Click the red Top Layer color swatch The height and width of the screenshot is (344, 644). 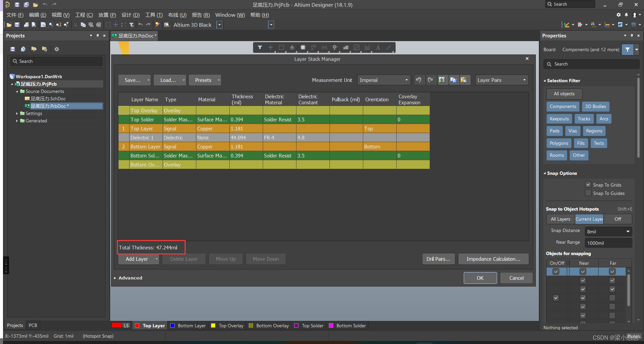(x=137, y=326)
